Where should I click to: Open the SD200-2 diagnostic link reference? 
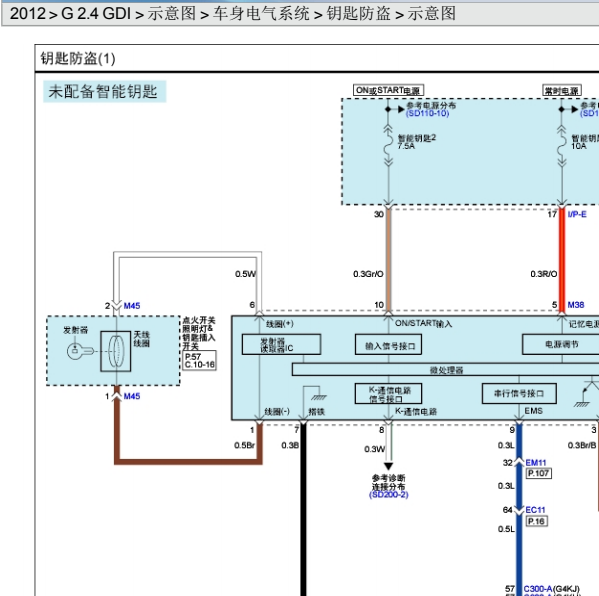click(x=389, y=495)
